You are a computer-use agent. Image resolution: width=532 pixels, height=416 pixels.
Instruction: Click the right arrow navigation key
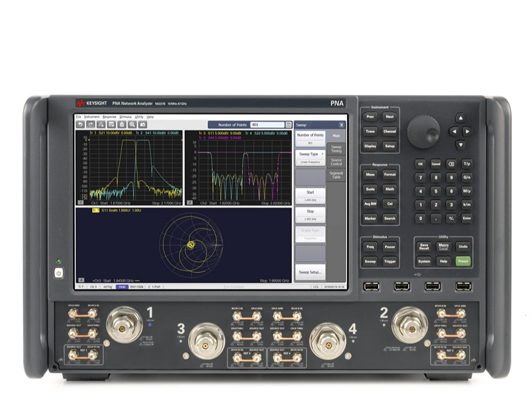[x=468, y=131]
